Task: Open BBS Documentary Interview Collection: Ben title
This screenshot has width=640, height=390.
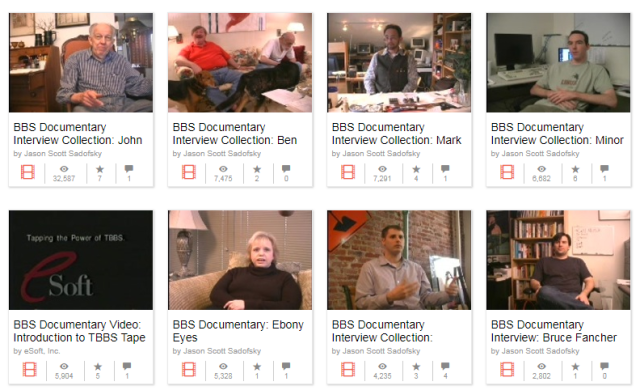Action: [235, 133]
